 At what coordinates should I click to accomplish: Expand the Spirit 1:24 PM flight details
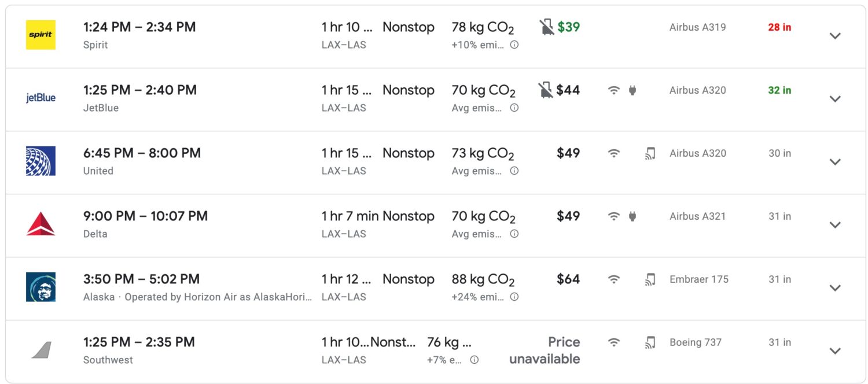point(834,36)
